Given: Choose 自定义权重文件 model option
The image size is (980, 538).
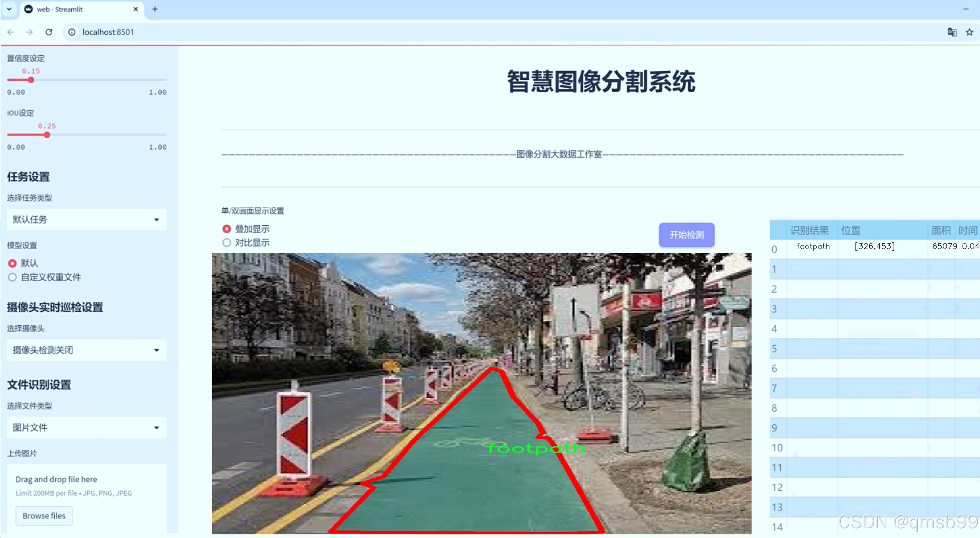Looking at the screenshot, I should tap(13, 277).
